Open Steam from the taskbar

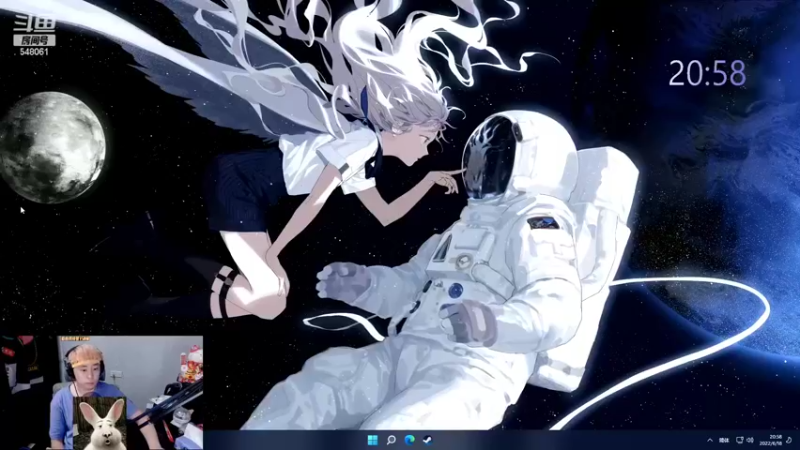(x=428, y=440)
